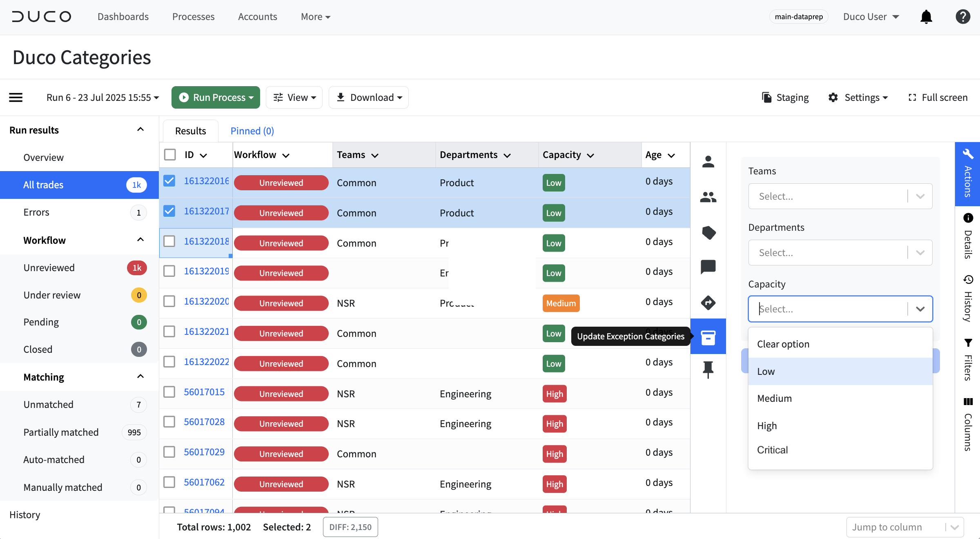Click the Full screen expand icon
980x539 pixels.
pyautogui.click(x=912, y=97)
